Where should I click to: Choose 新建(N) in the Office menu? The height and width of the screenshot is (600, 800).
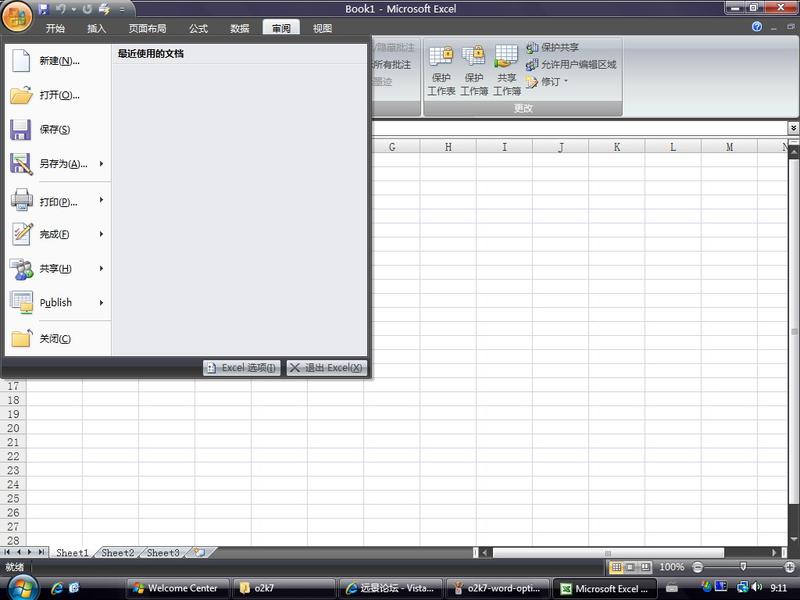[58, 61]
